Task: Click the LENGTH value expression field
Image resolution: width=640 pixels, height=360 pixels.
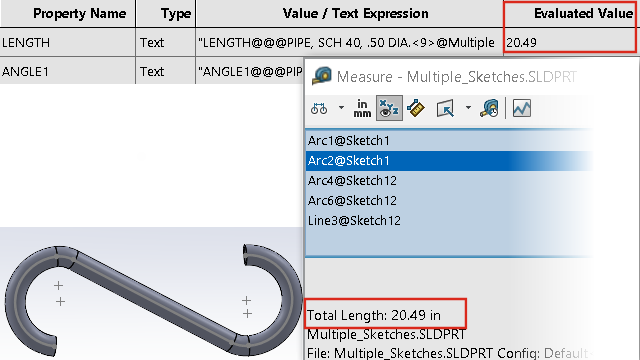Action: pos(349,42)
